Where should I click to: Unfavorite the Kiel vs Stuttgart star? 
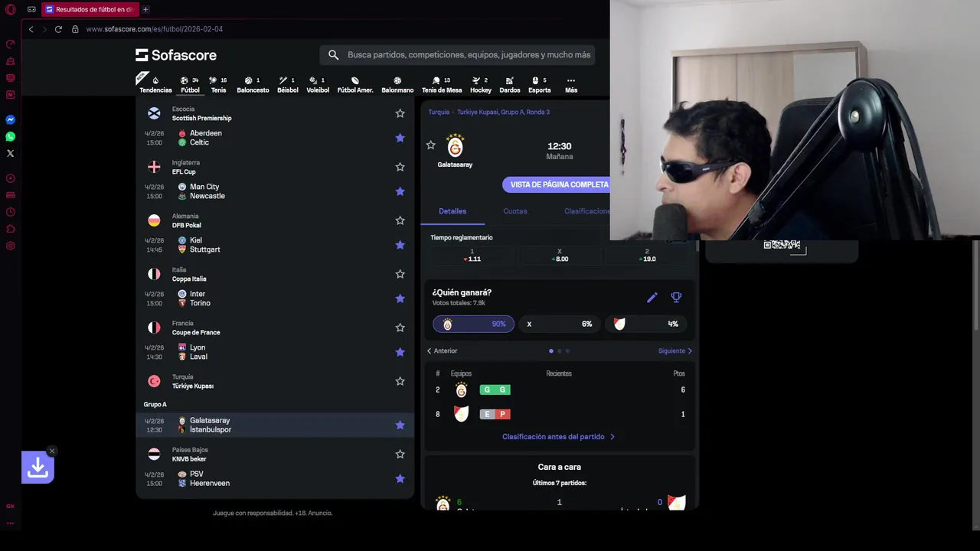[400, 245]
